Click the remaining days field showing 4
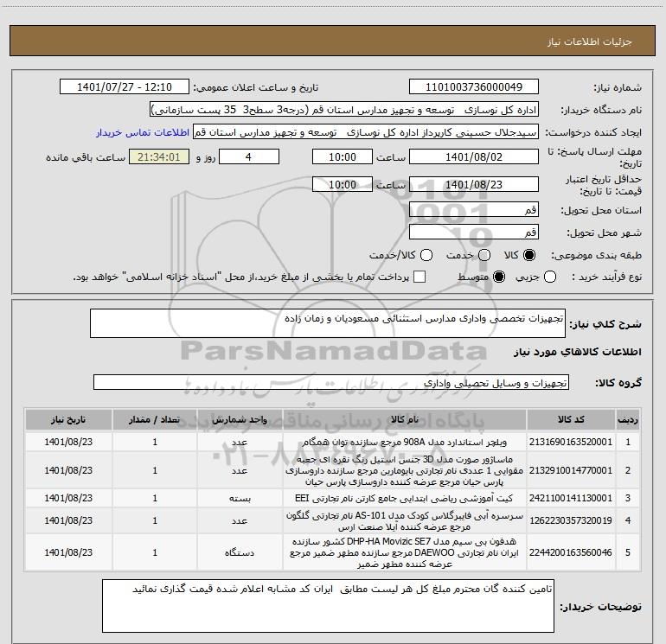 pyautogui.click(x=248, y=157)
